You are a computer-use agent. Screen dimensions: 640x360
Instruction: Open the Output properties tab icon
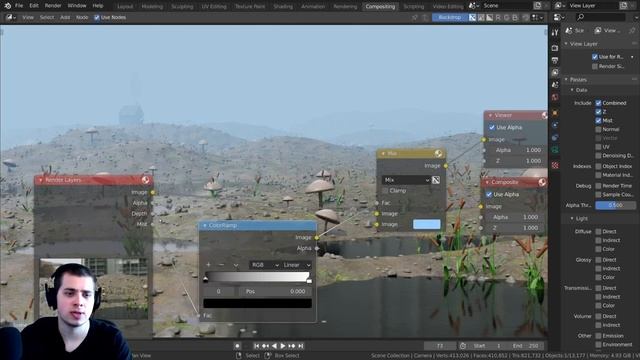555,60
